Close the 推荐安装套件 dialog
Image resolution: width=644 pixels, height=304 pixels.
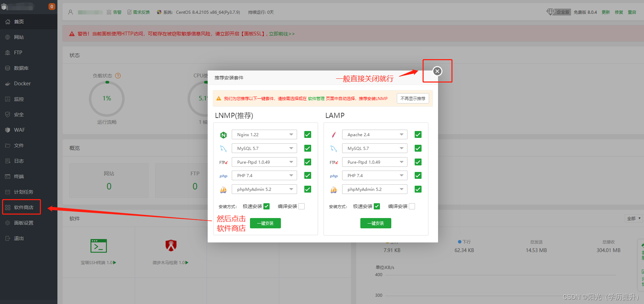437,71
